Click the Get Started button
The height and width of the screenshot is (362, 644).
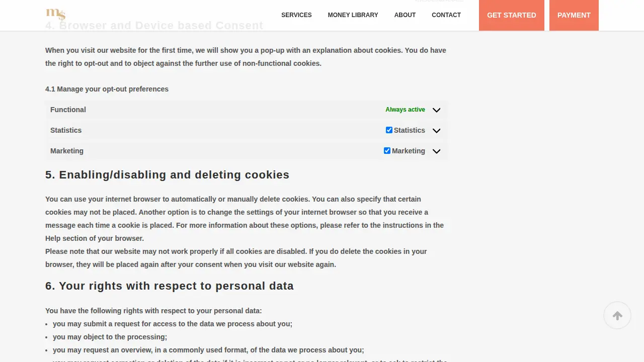point(512,15)
